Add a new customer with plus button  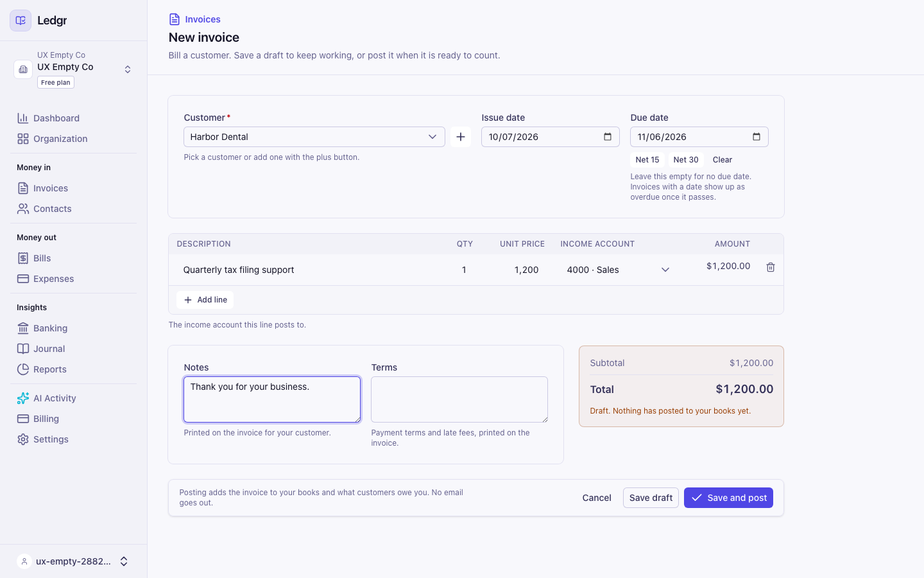tap(461, 137)
